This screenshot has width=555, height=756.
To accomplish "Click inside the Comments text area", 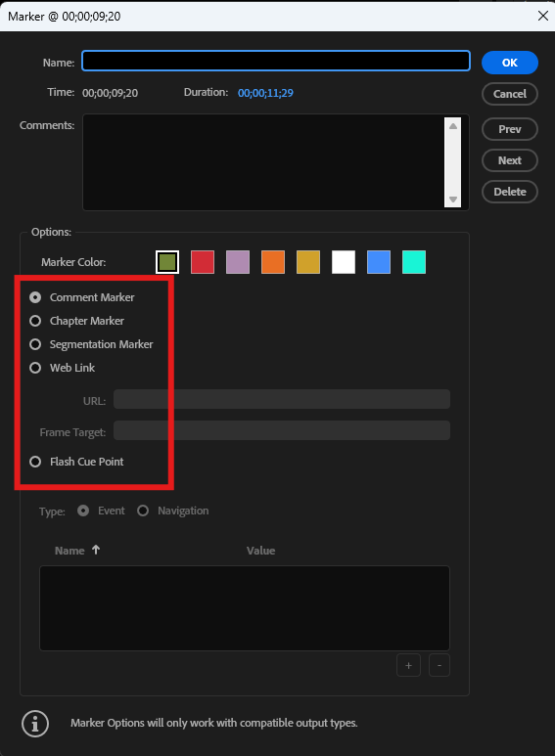I will 263,162.
